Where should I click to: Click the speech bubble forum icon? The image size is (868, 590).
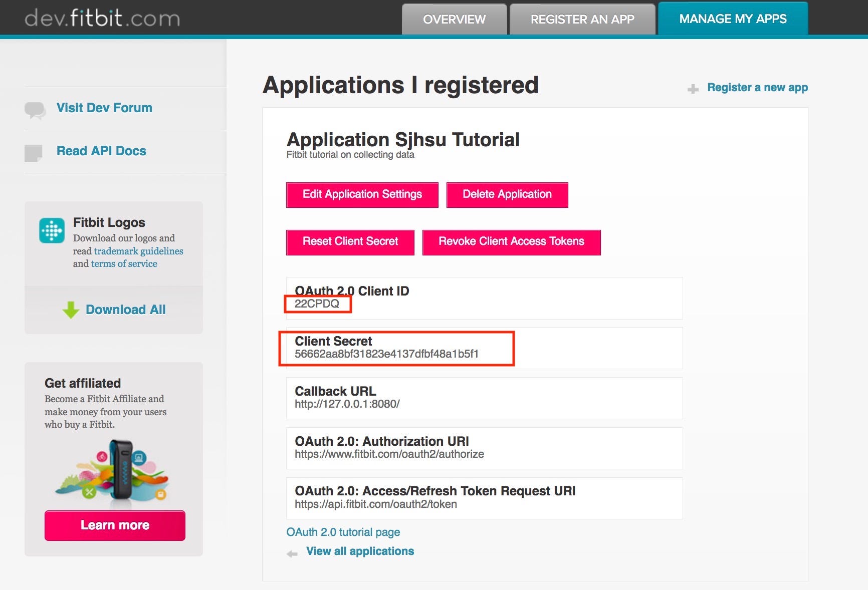pyautogui.click(x=35, y=110)
